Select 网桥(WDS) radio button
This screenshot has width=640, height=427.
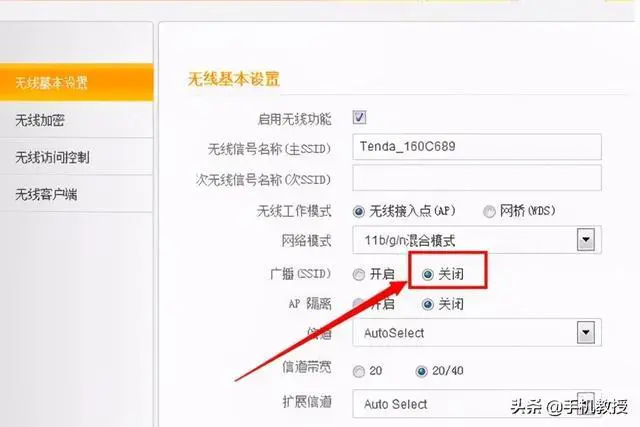[x=489, y=211]
